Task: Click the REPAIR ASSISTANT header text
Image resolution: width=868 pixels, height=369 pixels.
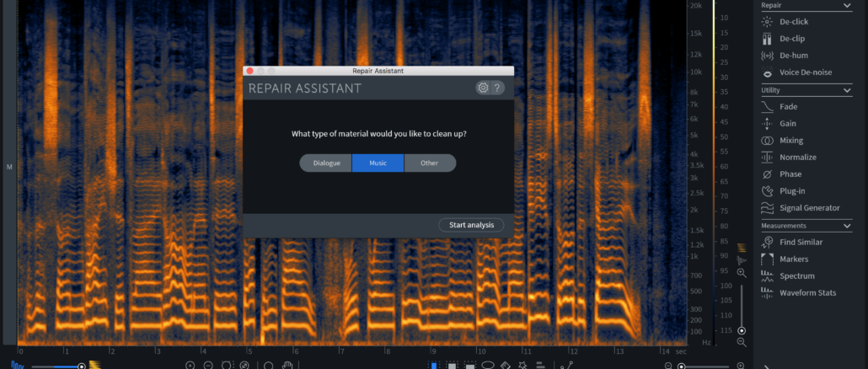Action: point(304,88)
